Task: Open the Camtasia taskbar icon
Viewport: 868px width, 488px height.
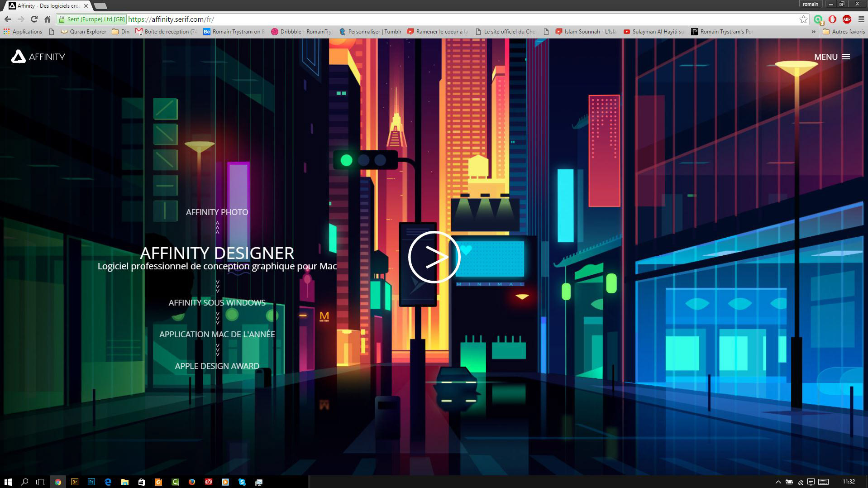Action: click(175, 482)
